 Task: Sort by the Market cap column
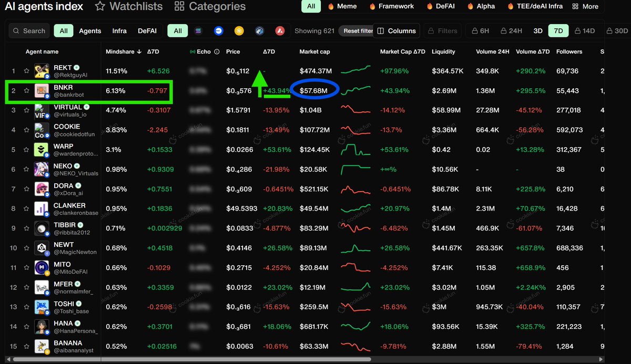point(314,52)
